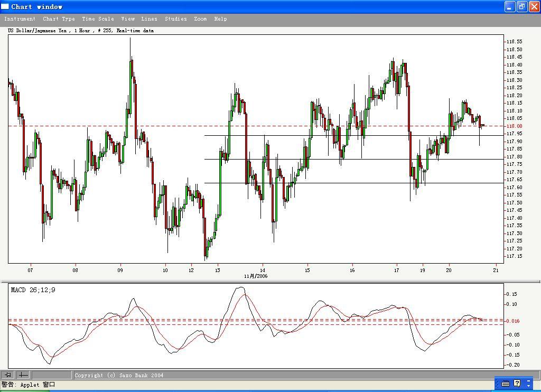Click the 118.55 price axis label
This screenshot has height=392, width=541.
click(514, 42)
